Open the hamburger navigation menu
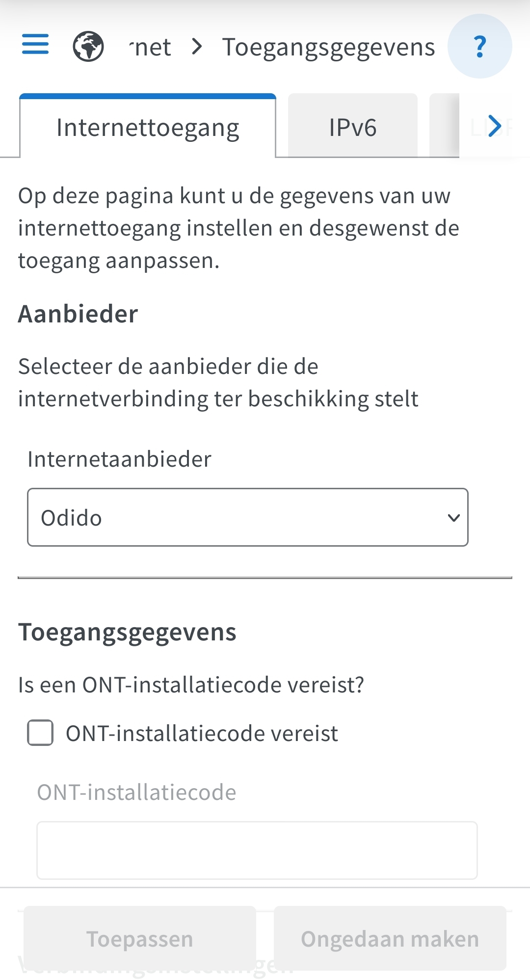Image resolution: width=530 pixels, height=980 pixels. click(x=35, y=44)
